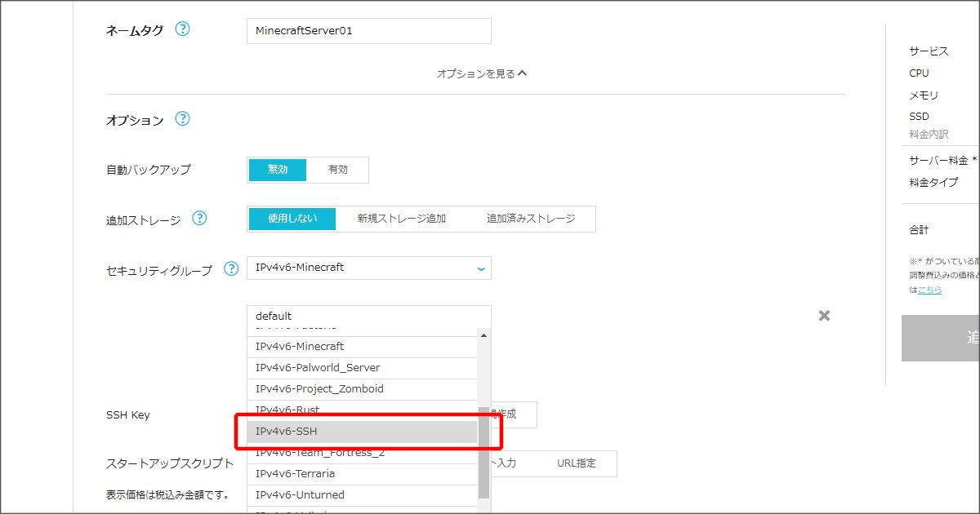The width and height of the screenshot is (980, 514).
Task: Select URL指定 for startup script
Action: pyautogui.click(x=577, y=463)
